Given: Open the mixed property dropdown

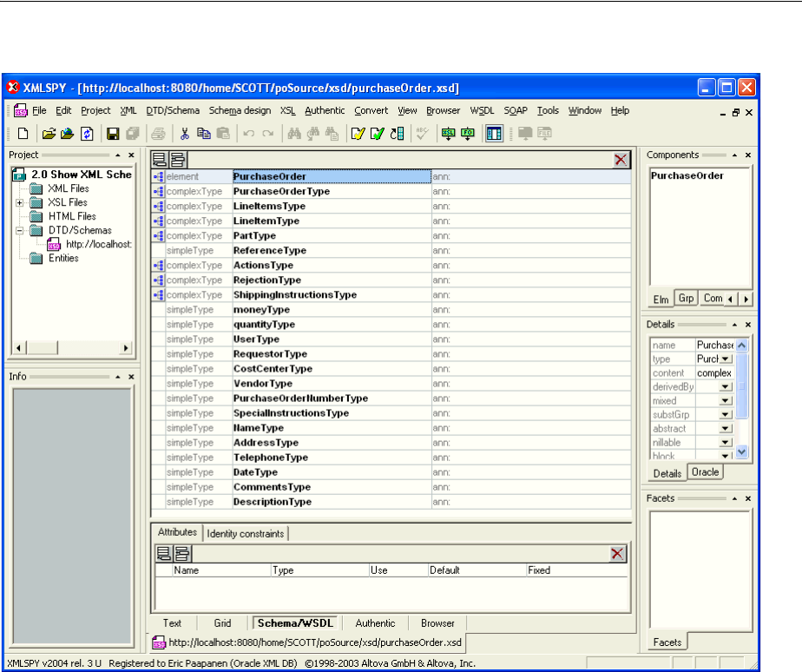Looking at the screenshot, I should tap(726, 401).
